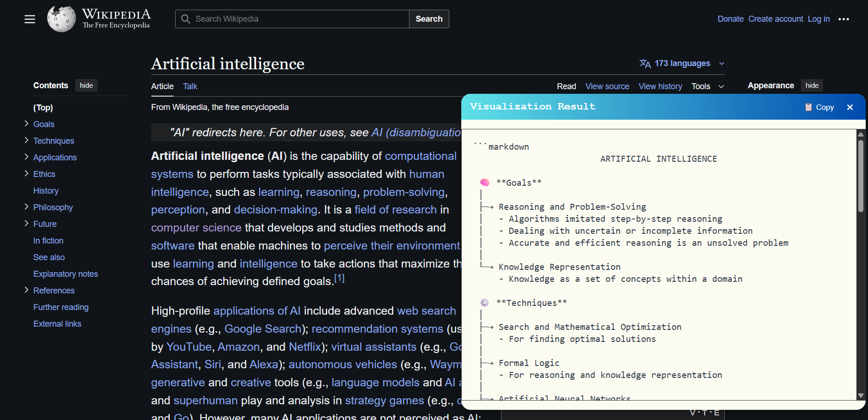The height and width of the screenshot is (420, 868).
Task: Click the magnifier icon in search box
Action: coord(186,19)
